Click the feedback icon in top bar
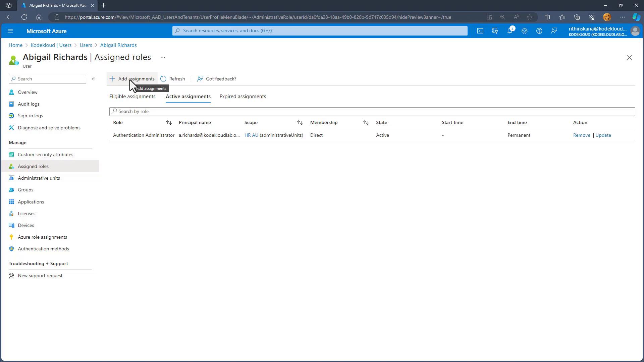 tap(554, 31)
